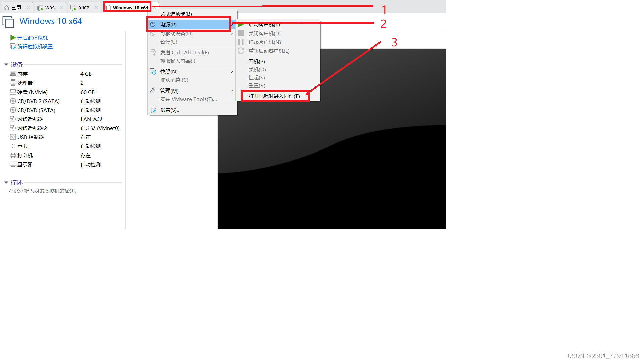The image size is (644, 362).
Task: Expand the 快照(N) submenu arrow
Action: point(232,71)
